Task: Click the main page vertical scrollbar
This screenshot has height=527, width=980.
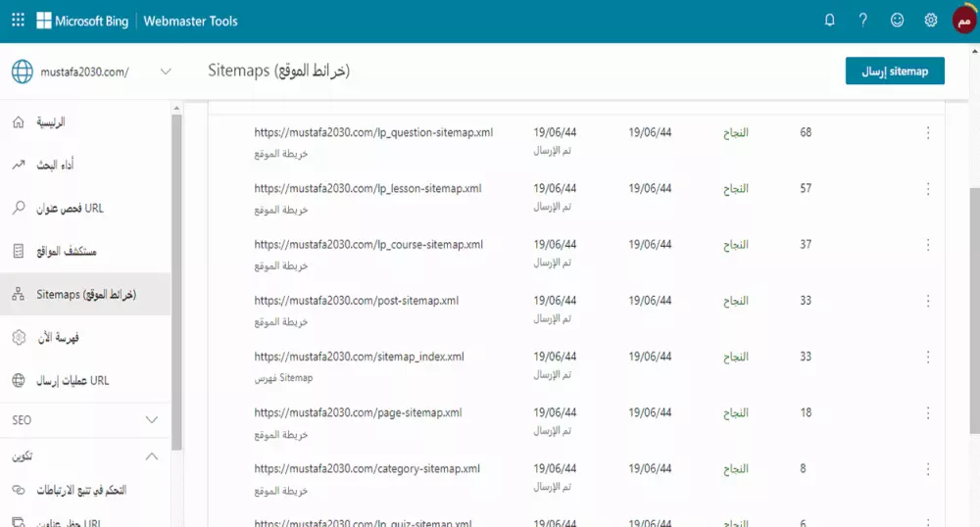Action: click(974, 311)
